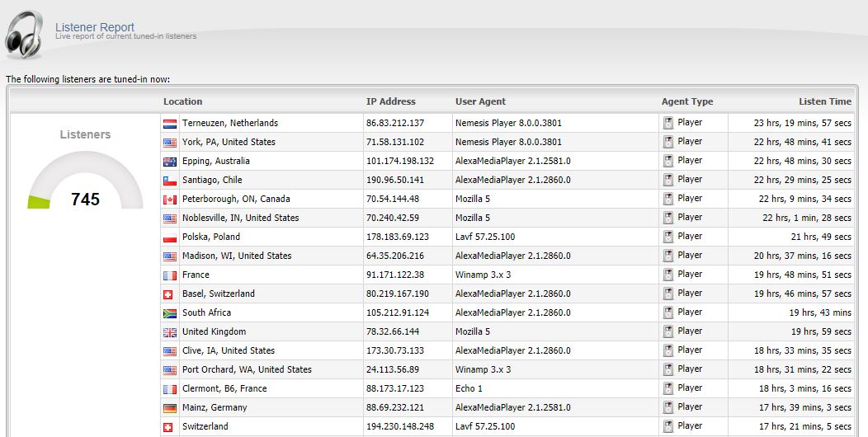Select IP address 178.183.69.123
This screenshot has width=868, height=437.
click(x=398, y=237)
